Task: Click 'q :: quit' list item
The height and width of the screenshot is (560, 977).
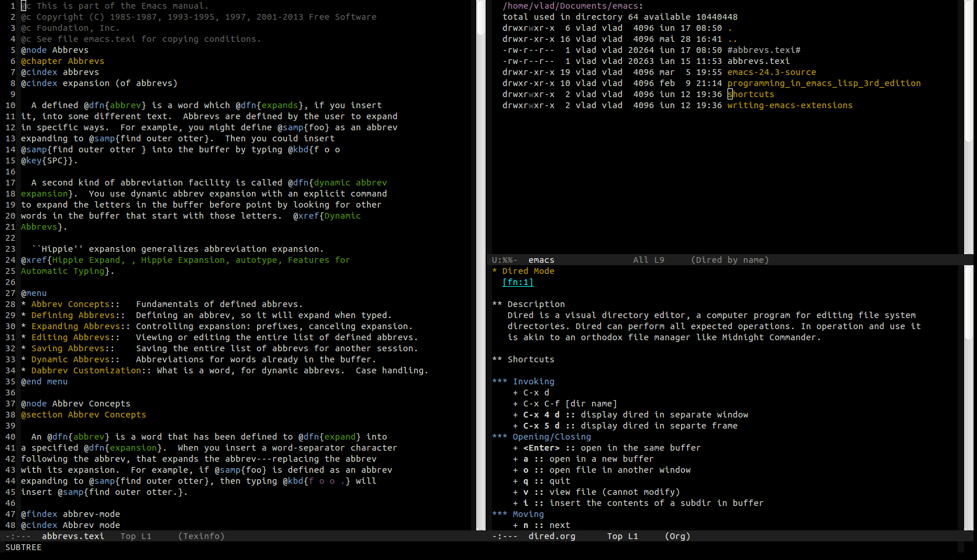Action: (541, 481)
